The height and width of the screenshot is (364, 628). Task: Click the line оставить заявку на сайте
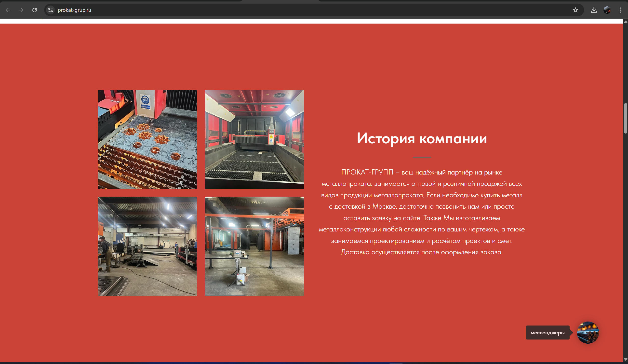tap(383, 218)
